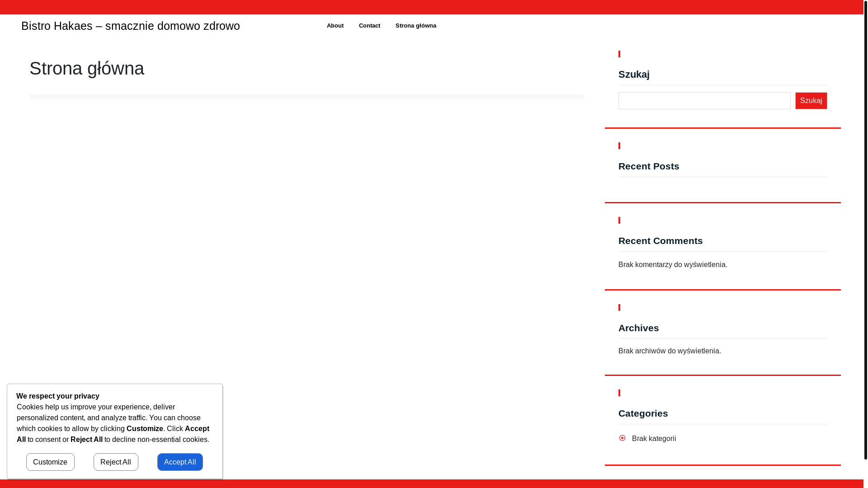Click the Recent Posts widget heading
The height and width of the screenshot is (488, 868).
click(x=649, y=166)
